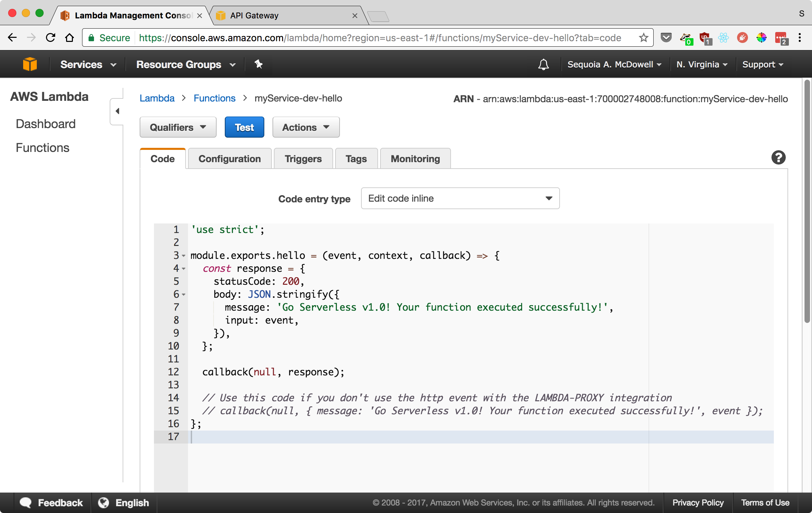Open the help question mark icon
The image size is (812, 513).
(x=778, y=157)
